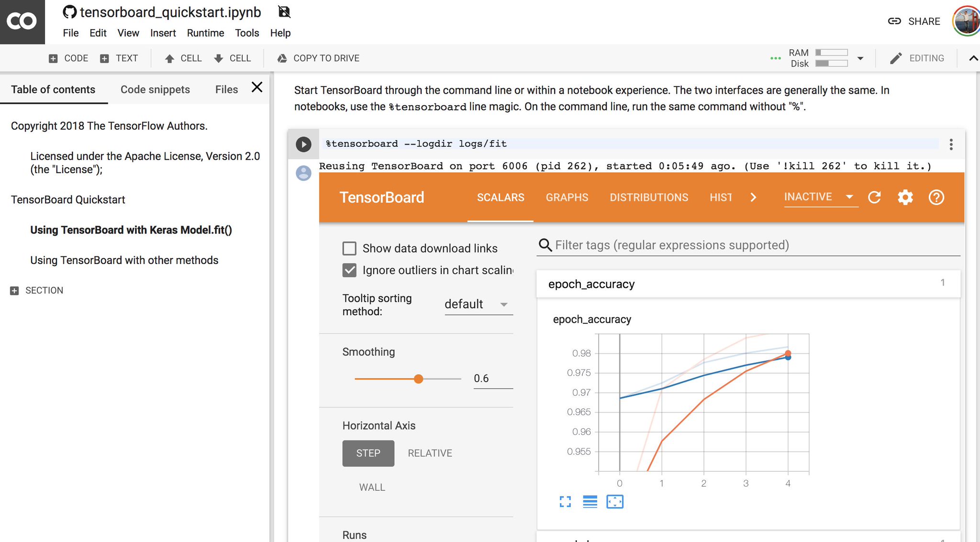Select RELATIVE horizontal axis option
This screenshot has width=980, height=542.
430,453
